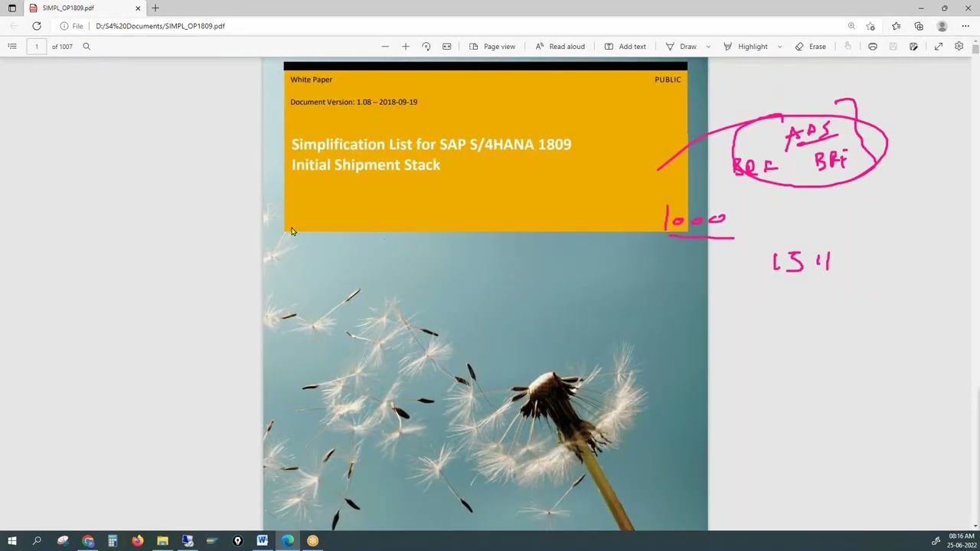This screenshot has height=551, width=980.
Task: Open Windows taskbar search
Action: [x=37, y=541]
